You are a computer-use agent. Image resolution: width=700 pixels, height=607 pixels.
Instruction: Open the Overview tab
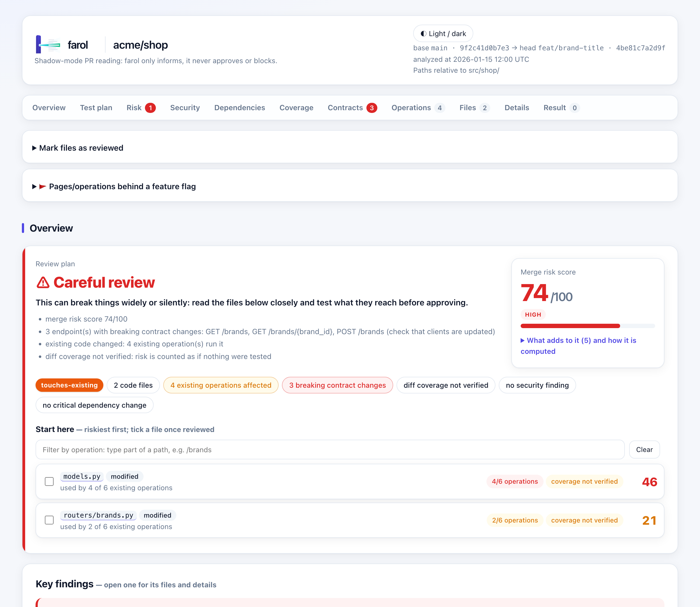pyautogui.click(x=49, y=108)
